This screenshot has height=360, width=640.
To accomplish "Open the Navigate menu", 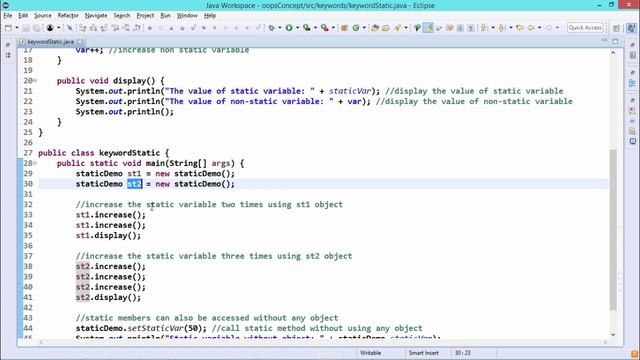I will pos(96,16).
